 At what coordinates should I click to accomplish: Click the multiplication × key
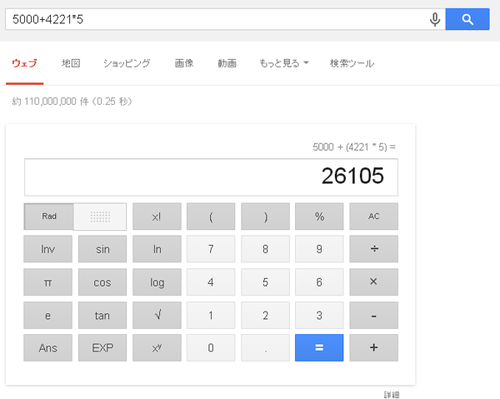click(x=374, y=282)
